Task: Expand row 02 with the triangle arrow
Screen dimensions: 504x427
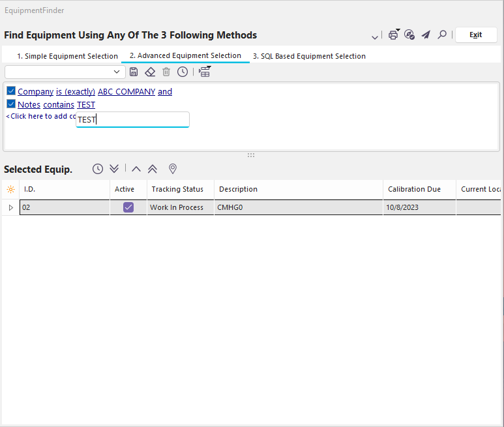Action: tap(10, 207)
